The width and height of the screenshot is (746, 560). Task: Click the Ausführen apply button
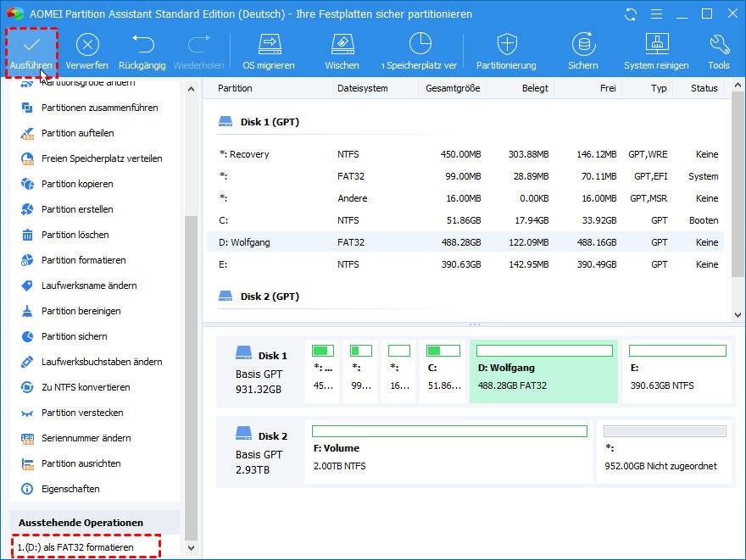pyautogui.click(x=31, y=53)
